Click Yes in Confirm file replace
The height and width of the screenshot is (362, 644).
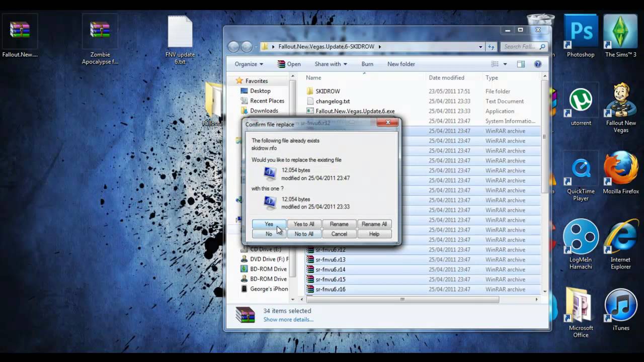click(269, 224)
